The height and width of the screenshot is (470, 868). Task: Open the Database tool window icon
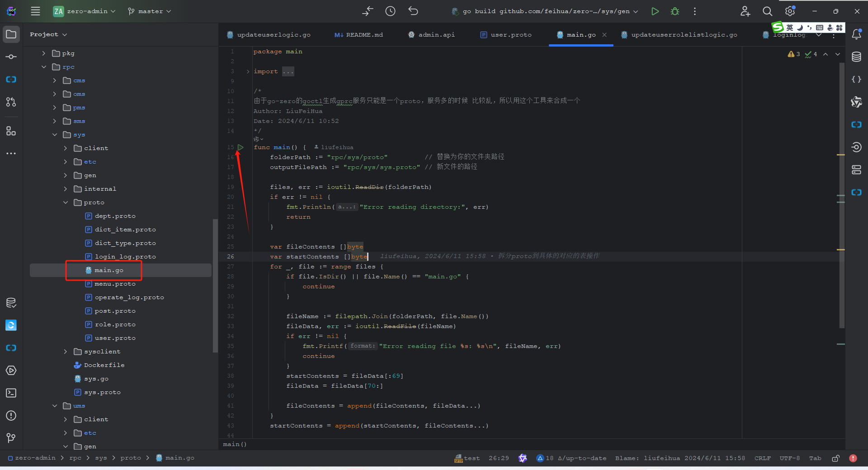(857, 57)
